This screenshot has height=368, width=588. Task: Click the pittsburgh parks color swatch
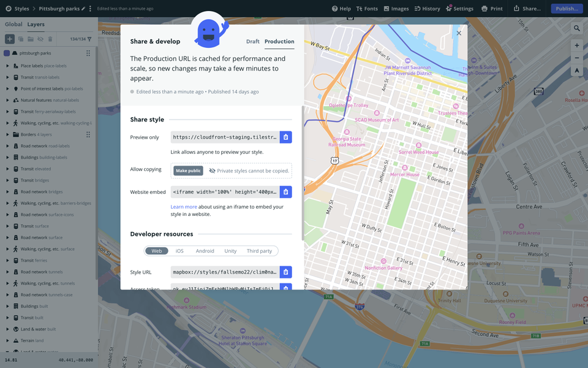click(7, 53)
